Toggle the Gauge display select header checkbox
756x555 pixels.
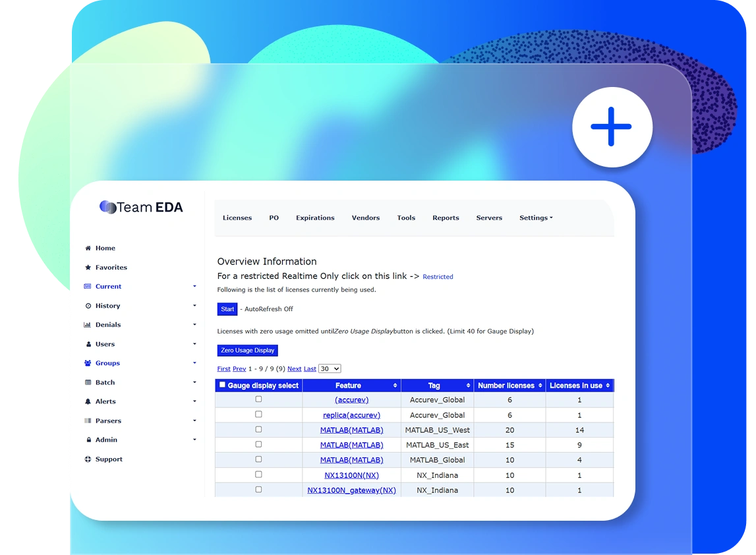tap(222, 385)
